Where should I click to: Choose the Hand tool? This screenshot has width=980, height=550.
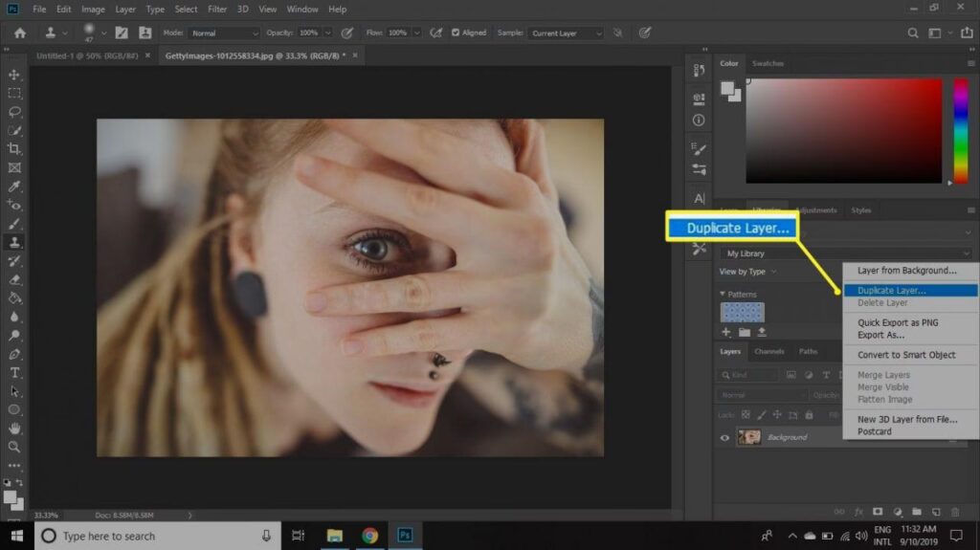pyautogui.click(x=14, y=428)
